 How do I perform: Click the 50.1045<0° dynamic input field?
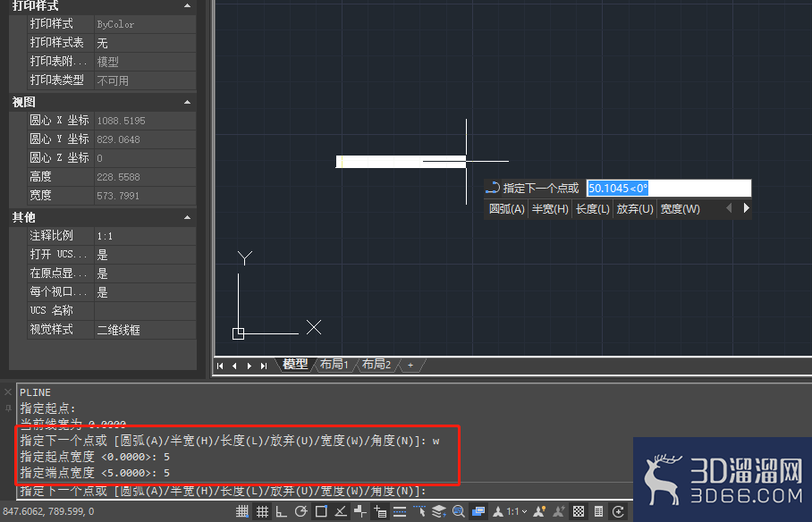(669, 188)
